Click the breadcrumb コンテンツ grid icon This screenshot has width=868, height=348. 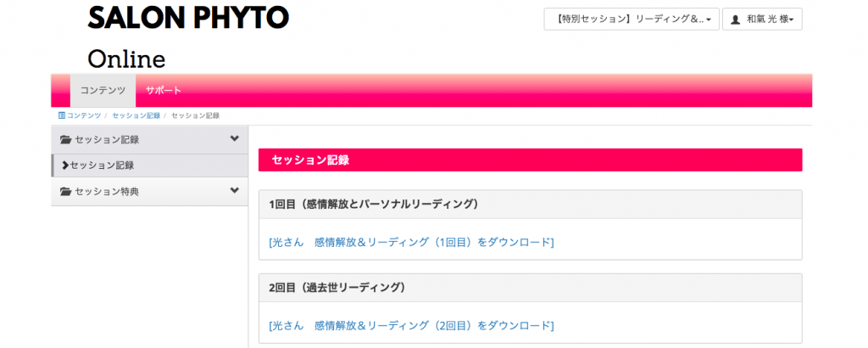pyautogui.click(x=61, y=115)
